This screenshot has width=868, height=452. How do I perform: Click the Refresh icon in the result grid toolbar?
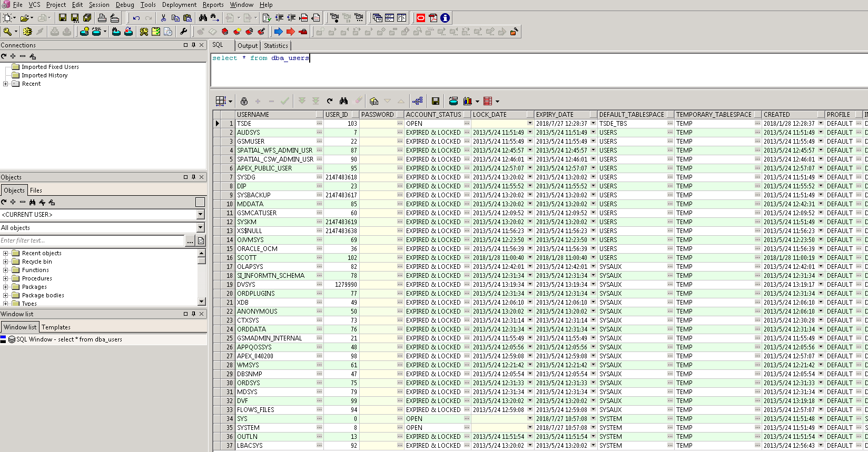click(x=330, y=101)
